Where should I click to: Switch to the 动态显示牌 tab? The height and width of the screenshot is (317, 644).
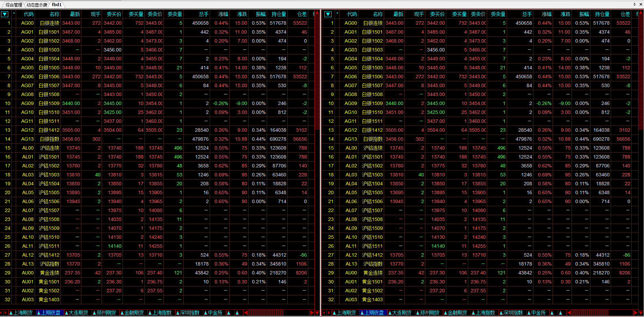coord(37,5)
